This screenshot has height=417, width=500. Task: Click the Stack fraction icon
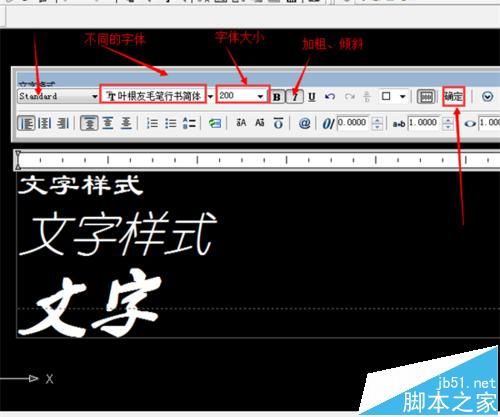click(367, 97)
